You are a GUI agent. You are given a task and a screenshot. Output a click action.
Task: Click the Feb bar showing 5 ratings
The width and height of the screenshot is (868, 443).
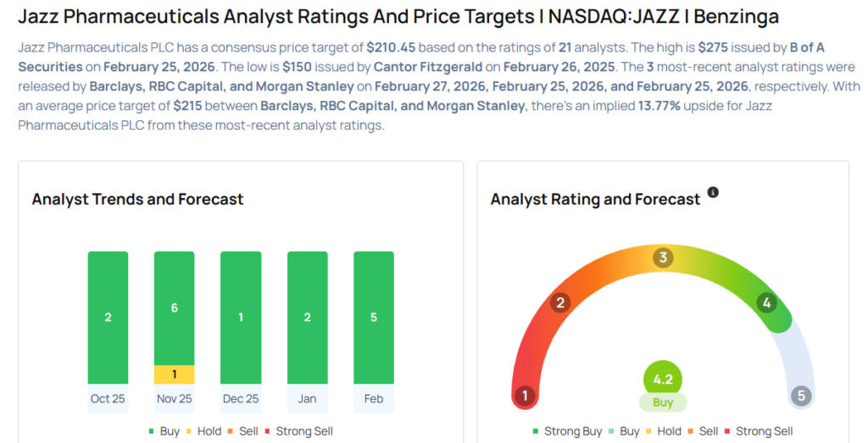point(374,318)
